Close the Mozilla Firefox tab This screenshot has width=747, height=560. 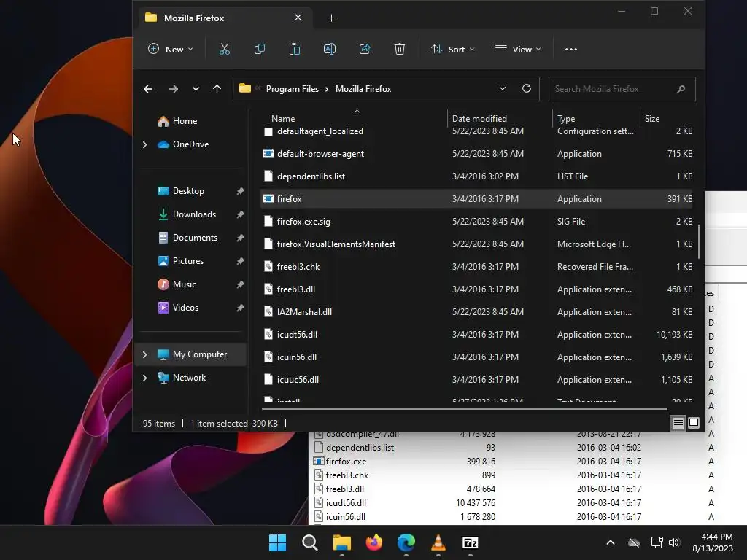298,17
